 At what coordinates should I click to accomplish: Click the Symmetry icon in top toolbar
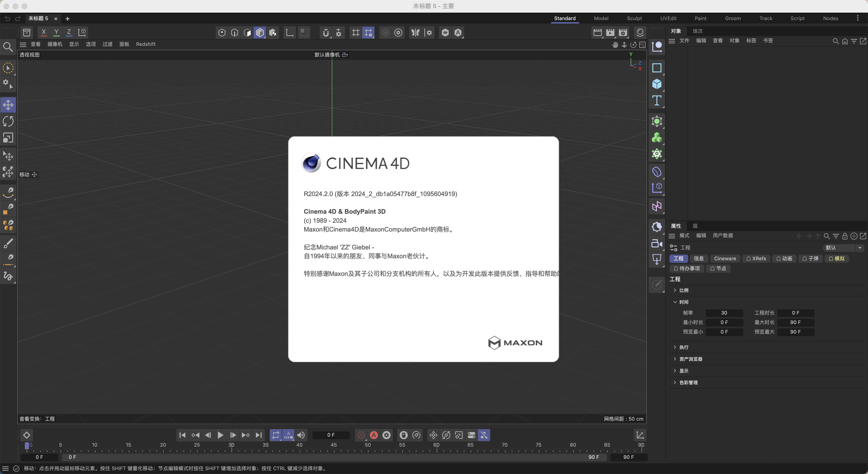point(415,32)
